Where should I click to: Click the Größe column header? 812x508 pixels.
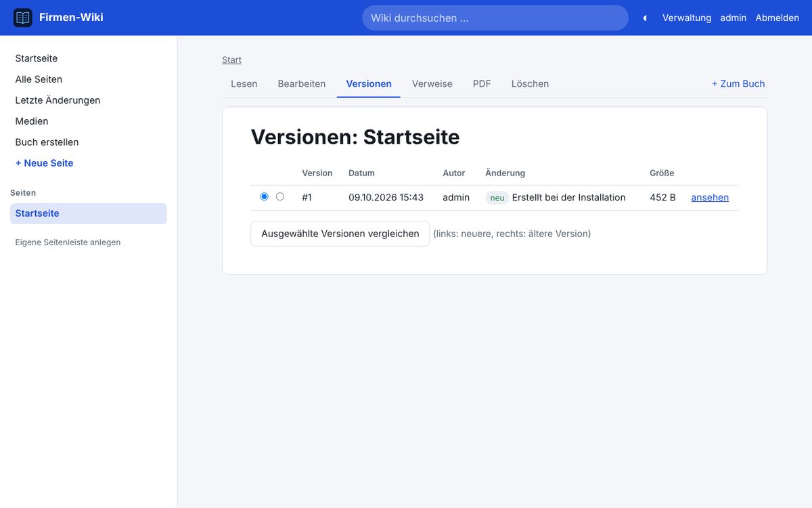[x=662, y=173]
